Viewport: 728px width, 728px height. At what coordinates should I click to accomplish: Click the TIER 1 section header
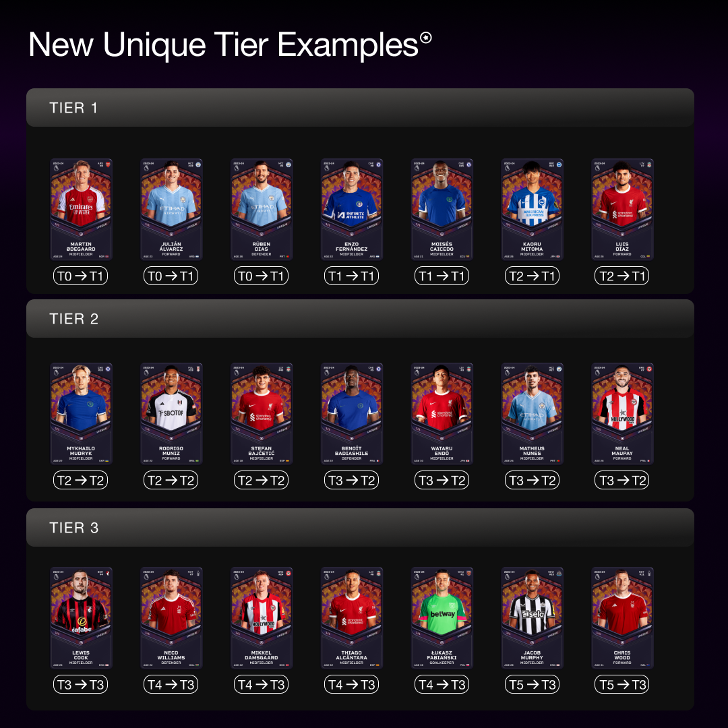360,108
